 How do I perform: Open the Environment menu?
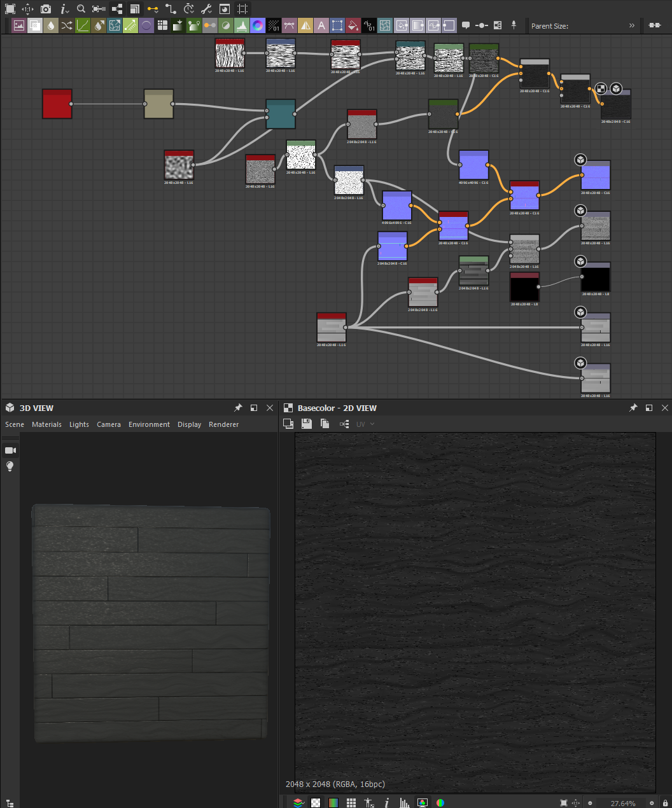(x=149, y=424)
